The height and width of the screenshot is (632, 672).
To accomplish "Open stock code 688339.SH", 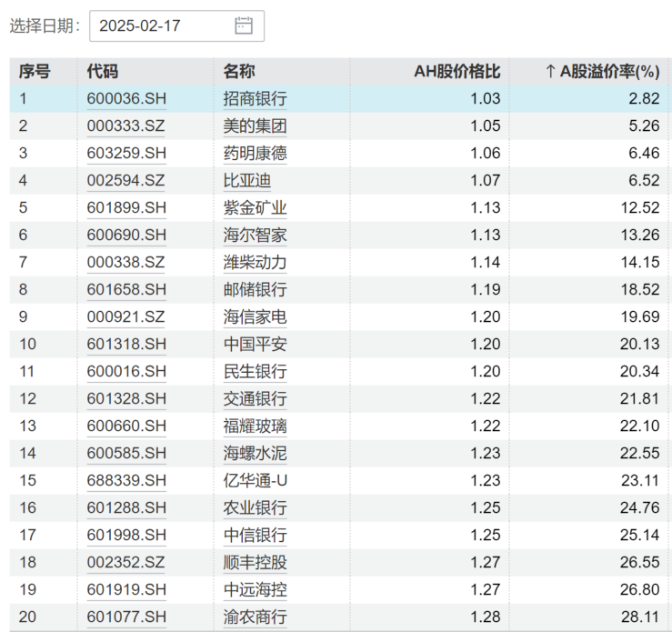I will click(x=126, y=481).
